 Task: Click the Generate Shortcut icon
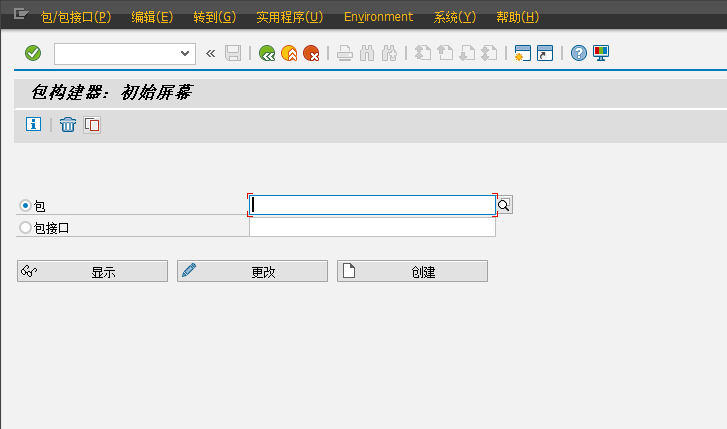pos(545,53)
